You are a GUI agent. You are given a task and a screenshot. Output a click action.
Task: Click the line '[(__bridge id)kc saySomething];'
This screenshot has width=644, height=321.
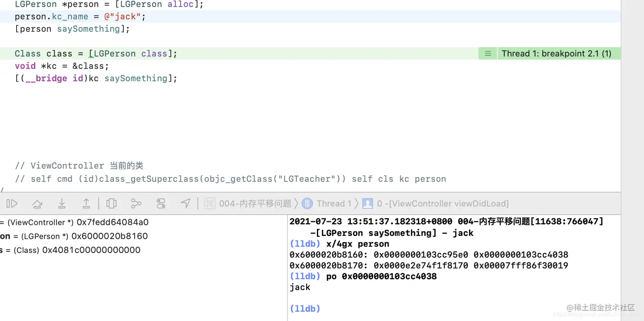96,78
